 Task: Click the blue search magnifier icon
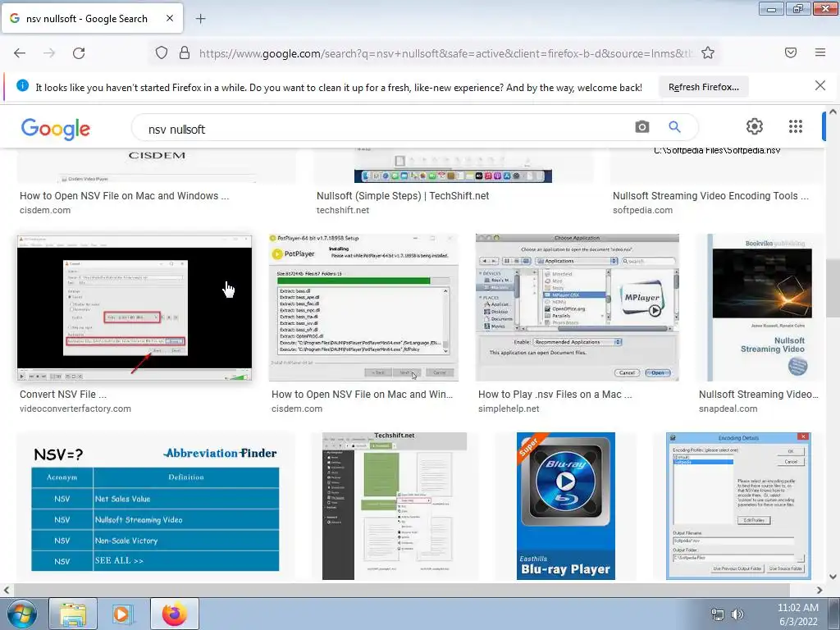[x=674, y=127]
